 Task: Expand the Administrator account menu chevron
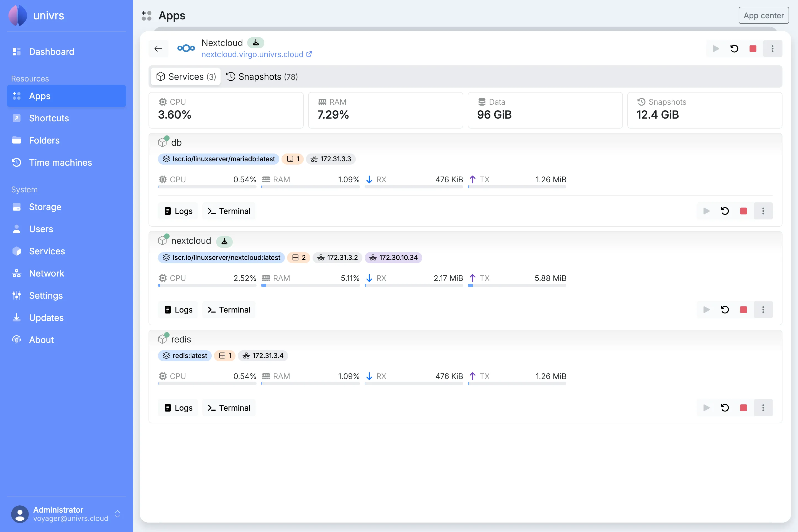(117, 514)
